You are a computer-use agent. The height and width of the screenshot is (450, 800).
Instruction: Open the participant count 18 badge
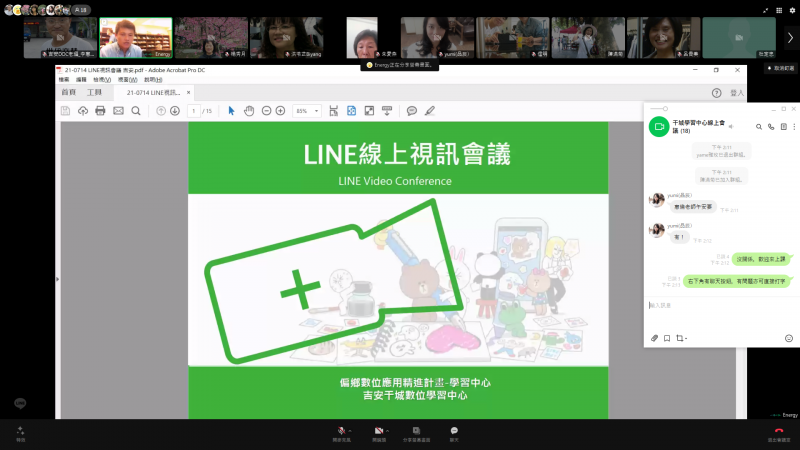pos(81,10)
